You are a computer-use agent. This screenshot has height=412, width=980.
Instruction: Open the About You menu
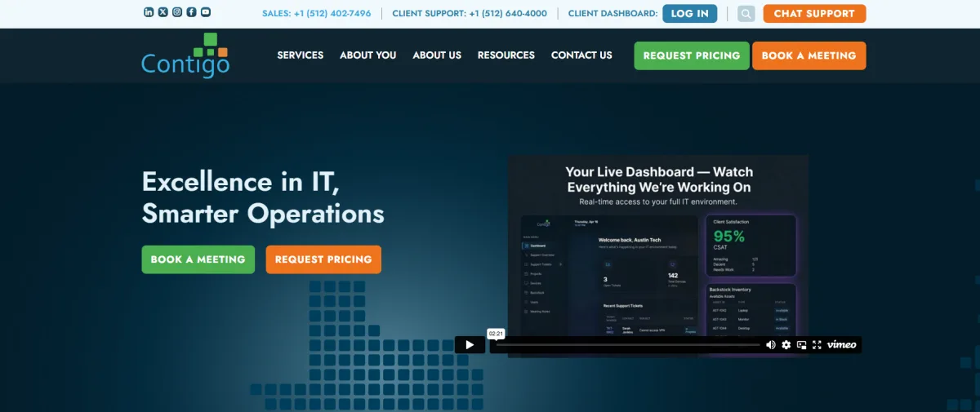(368, 55)
